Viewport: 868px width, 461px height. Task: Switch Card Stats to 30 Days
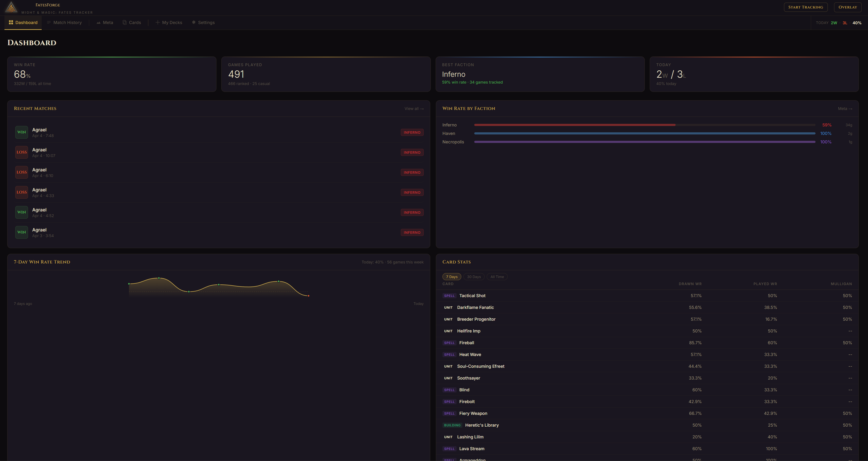tap(474, 277)
